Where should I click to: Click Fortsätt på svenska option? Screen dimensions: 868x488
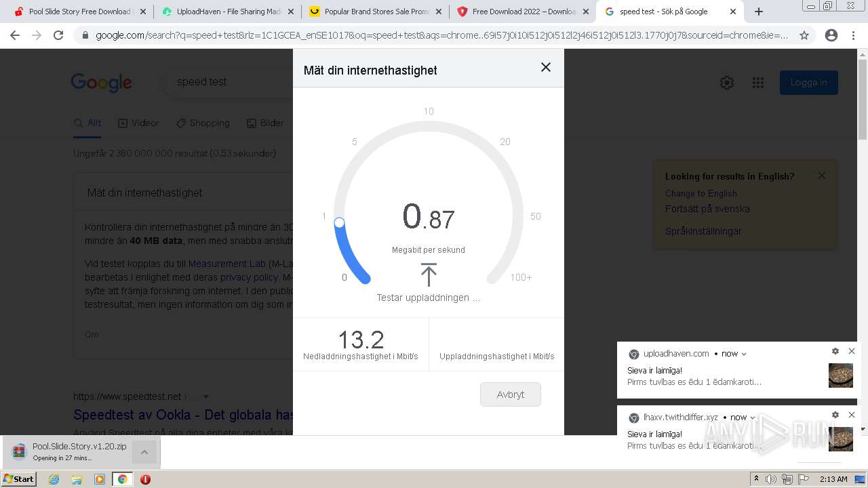(x=707, y=209)
